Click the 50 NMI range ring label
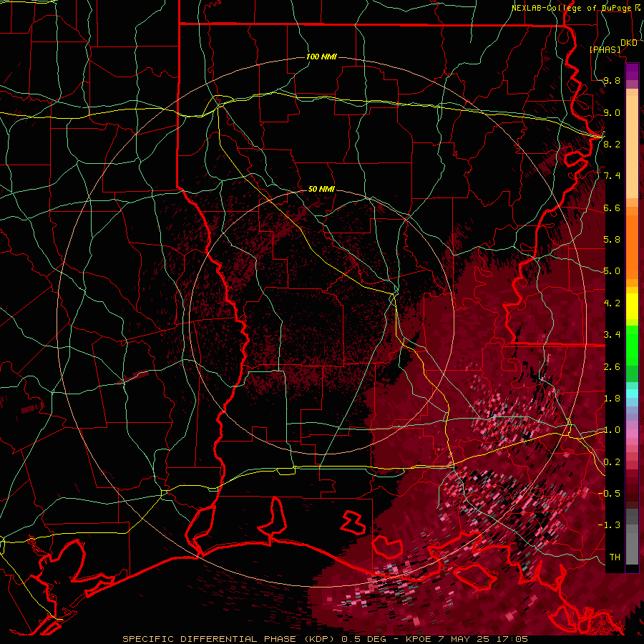Screen dimensions: 644x644 tap(321, 189)
